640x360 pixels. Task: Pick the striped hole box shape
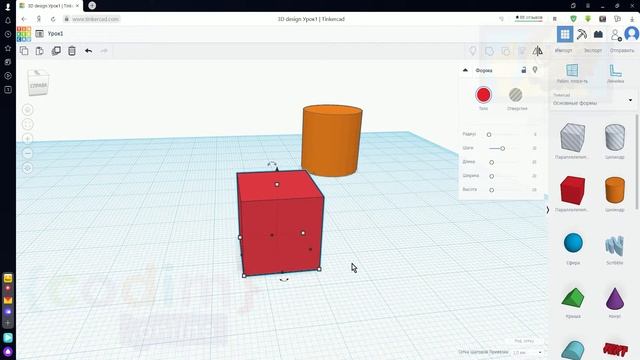572,138
